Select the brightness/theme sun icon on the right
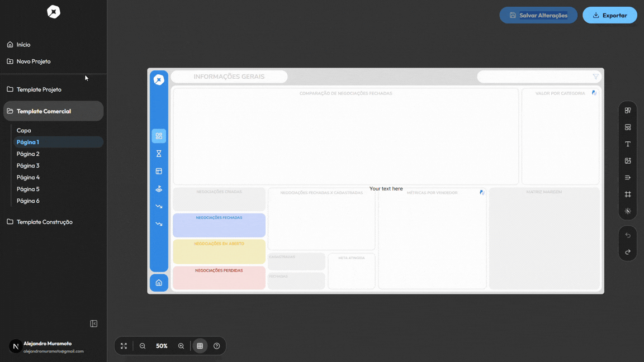The height and width of the screenshot is (362, 644). [627, 211]
